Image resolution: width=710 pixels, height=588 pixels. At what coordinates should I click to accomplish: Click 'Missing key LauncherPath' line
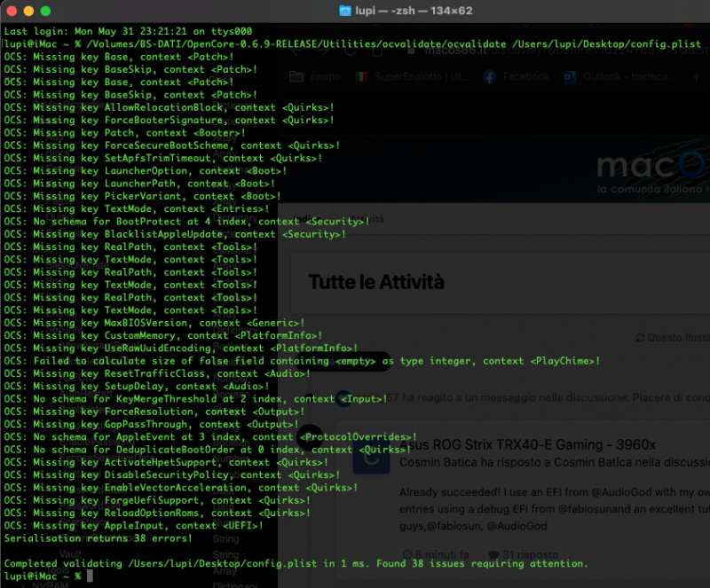pyautogui.click(x=139, y=184)
